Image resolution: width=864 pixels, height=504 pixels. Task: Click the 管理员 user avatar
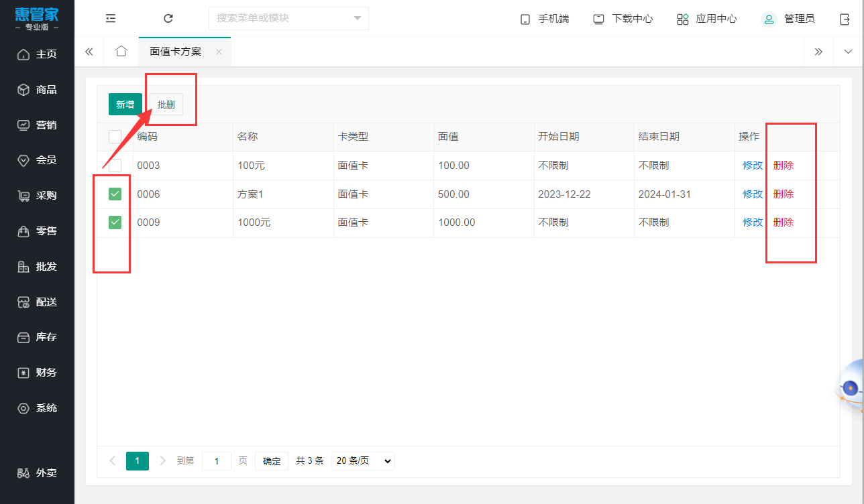[x=769, y=19]
